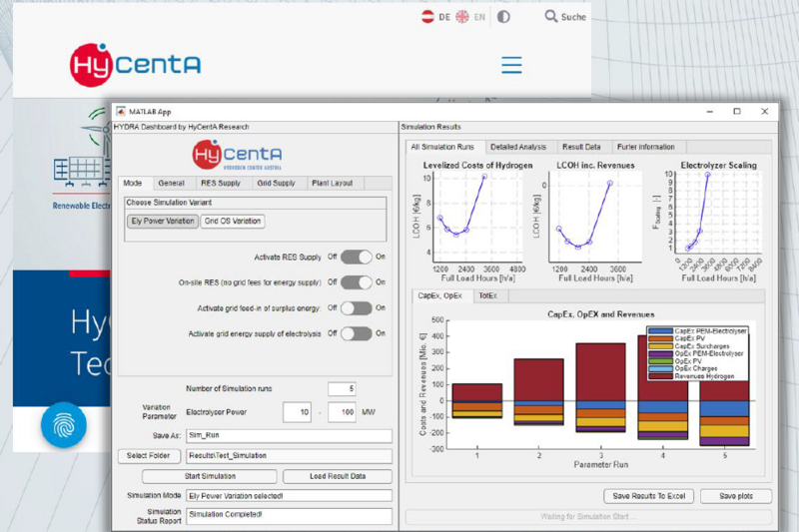Toggle the Activate RES Supply switch

[x=356, y=257]
